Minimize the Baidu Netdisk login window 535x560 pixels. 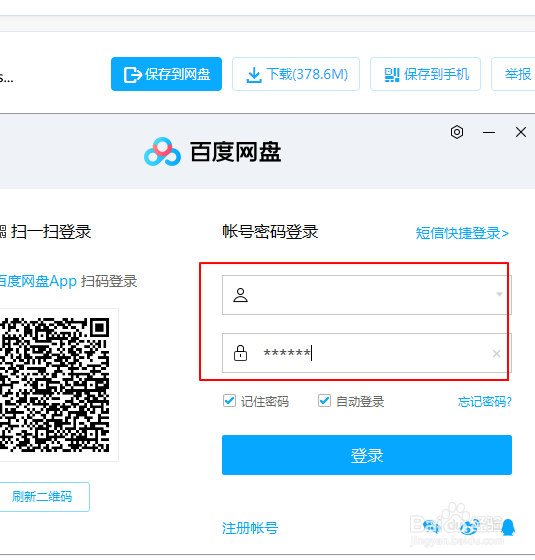coord(489,132)
